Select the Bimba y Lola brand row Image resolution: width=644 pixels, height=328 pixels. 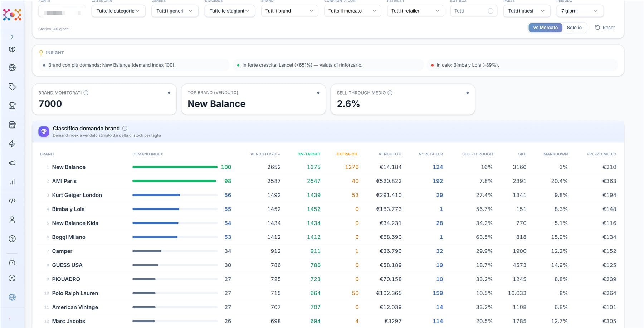pos(328,209)
